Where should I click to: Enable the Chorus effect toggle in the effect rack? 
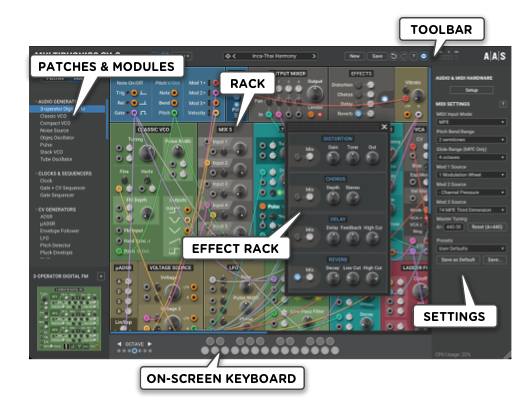297,197
